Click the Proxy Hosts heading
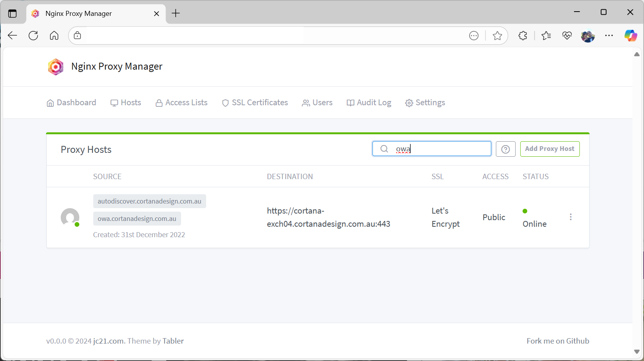This screenshot has height=361, width=644. [86, 150]
